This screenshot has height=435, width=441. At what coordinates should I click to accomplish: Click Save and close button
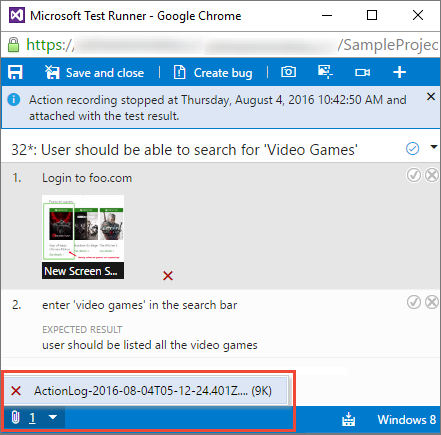[94, 73]
